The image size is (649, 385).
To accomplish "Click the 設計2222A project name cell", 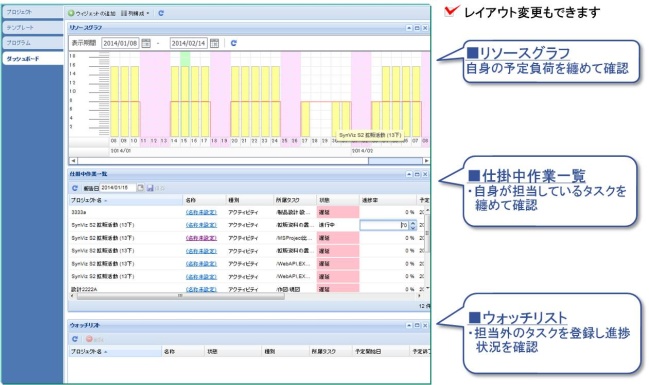I will tap(125, 289).
